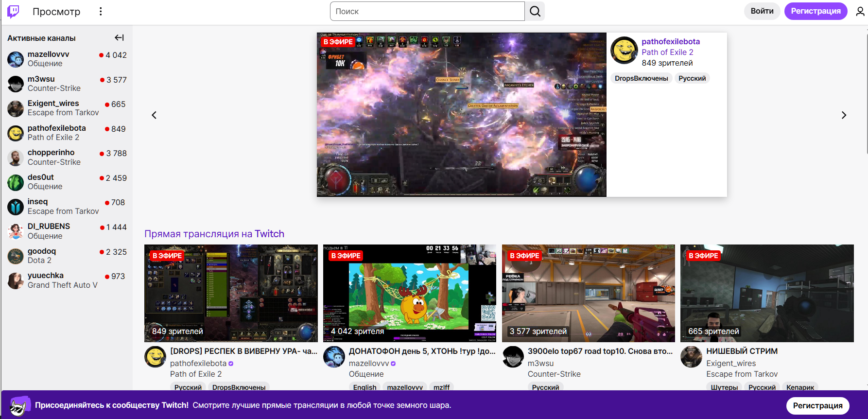Click Регистрация in the bottom banner
Screen dimensions: 868x419
[817, 405]
